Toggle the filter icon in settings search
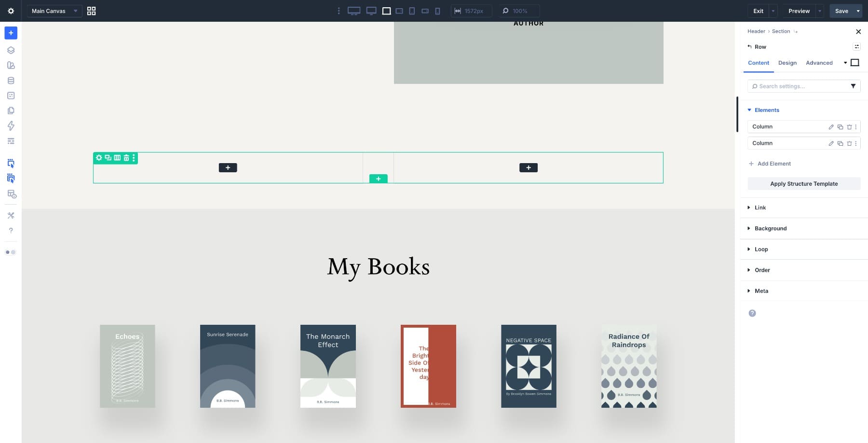868x443 pixels. tap(854, 86)
